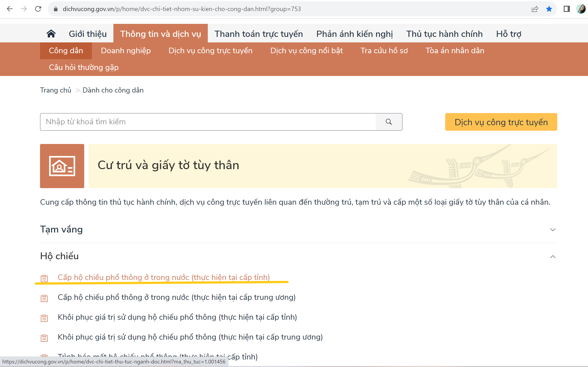Collapse the Hộ chiếu section chevron
Screen dimensions: 588x367
pyautogui.click(x=553, y=257)
